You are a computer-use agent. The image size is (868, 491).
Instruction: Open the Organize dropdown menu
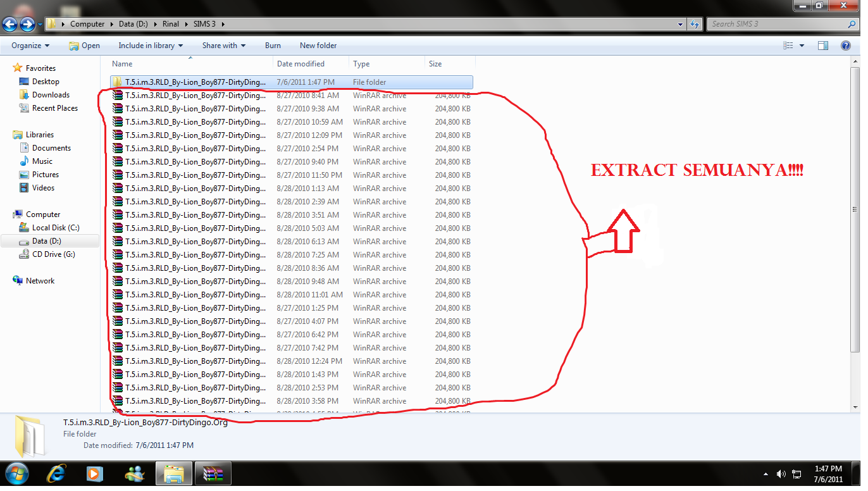[30, 46]
